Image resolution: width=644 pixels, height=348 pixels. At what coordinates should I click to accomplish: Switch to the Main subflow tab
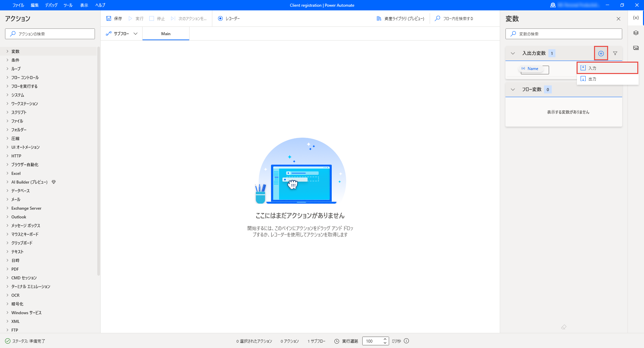[166, 33]
